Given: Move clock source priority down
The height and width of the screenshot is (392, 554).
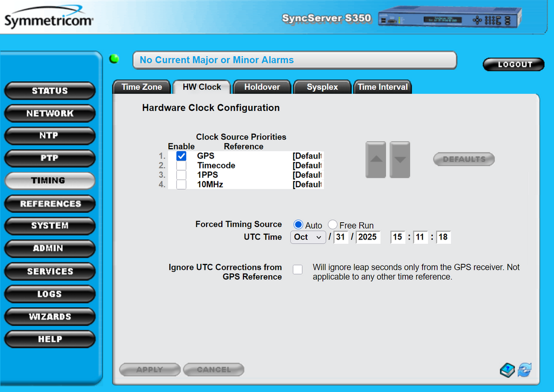Looking at the screenshot, I should 400,160.
